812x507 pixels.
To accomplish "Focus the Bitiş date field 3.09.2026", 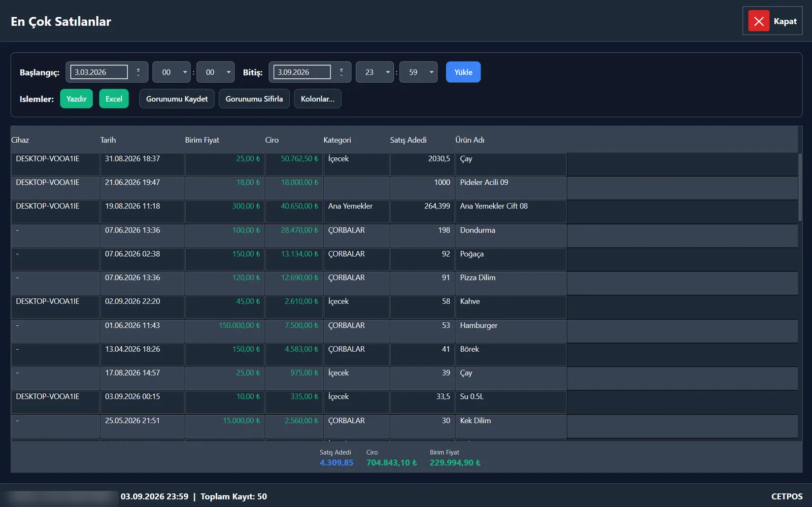I will point(302,72).
